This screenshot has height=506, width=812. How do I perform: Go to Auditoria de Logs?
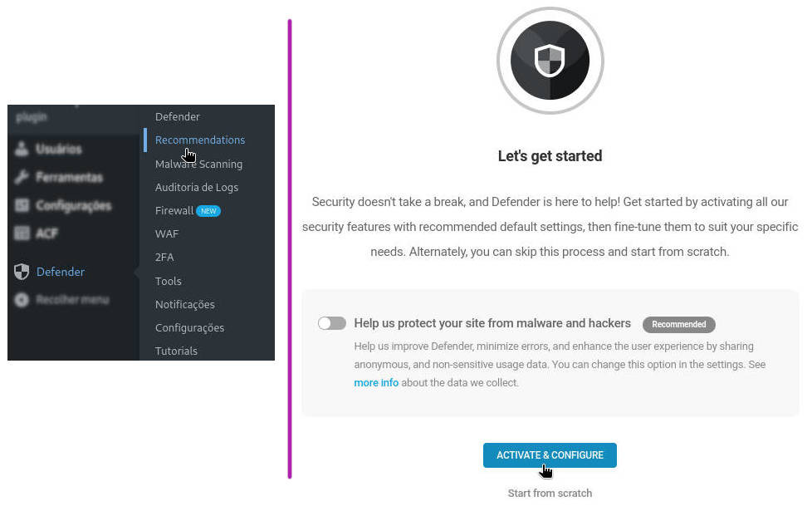(x=197, y=187)
